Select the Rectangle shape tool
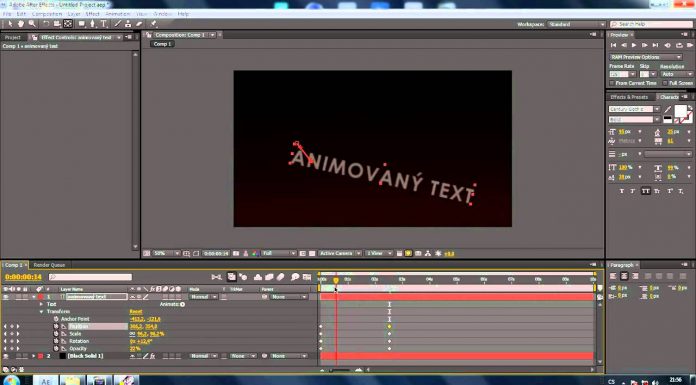 pyautogui.click(x=82, y=24)
